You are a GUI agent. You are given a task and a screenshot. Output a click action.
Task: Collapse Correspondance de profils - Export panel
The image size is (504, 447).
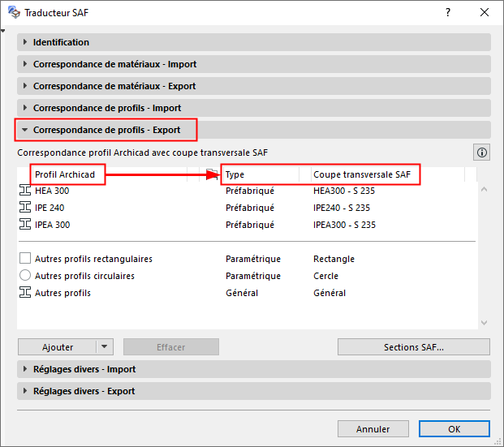coord(106,130)
